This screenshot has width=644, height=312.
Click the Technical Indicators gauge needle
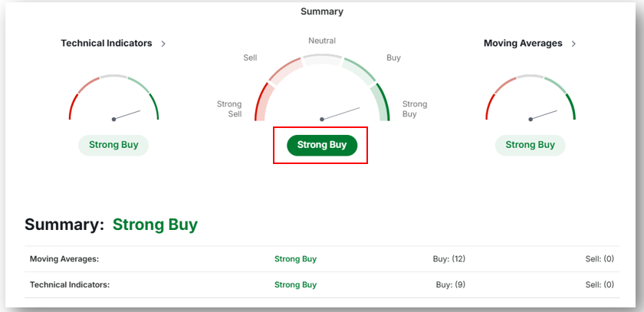pos(127,115)
